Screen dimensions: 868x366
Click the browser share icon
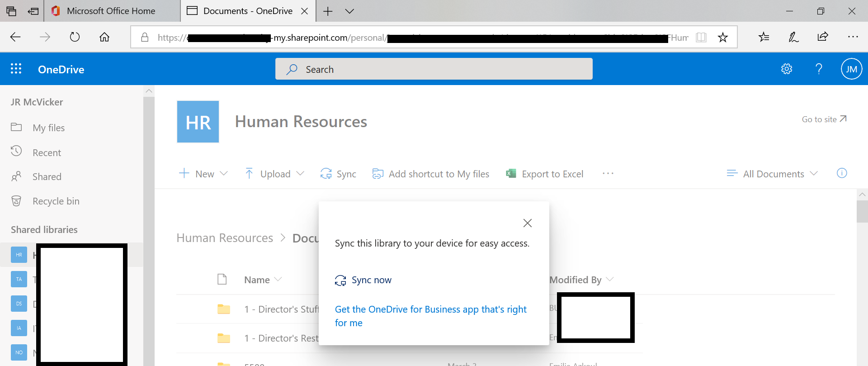tap(823, 37)
